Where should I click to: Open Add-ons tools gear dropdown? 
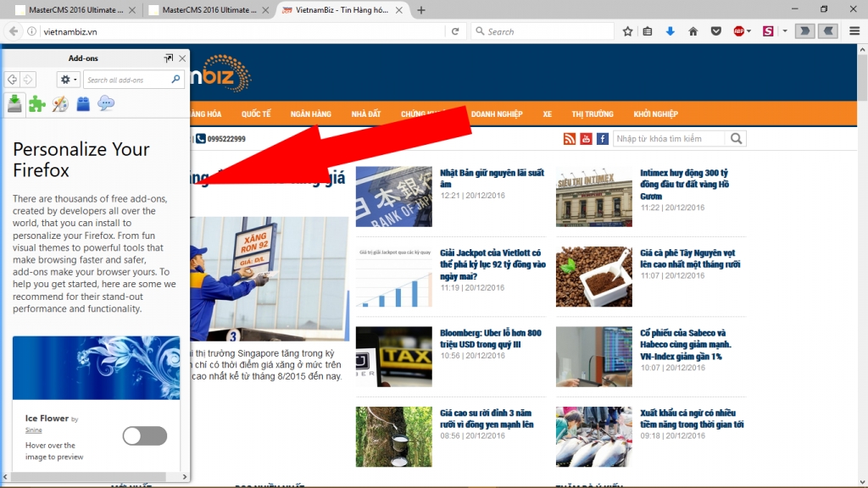68,80
